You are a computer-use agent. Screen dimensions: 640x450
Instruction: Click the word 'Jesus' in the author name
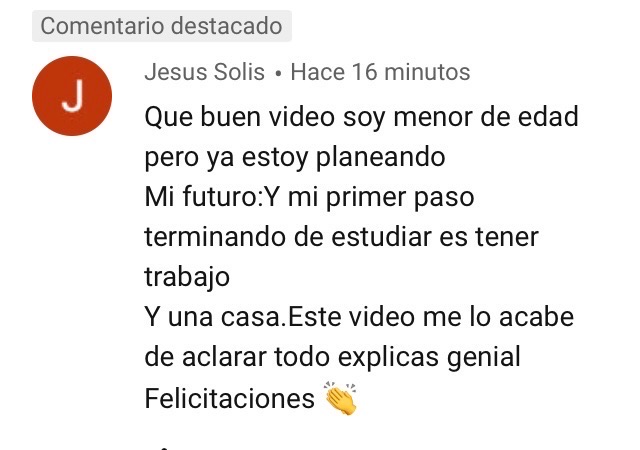click(176, 72)
